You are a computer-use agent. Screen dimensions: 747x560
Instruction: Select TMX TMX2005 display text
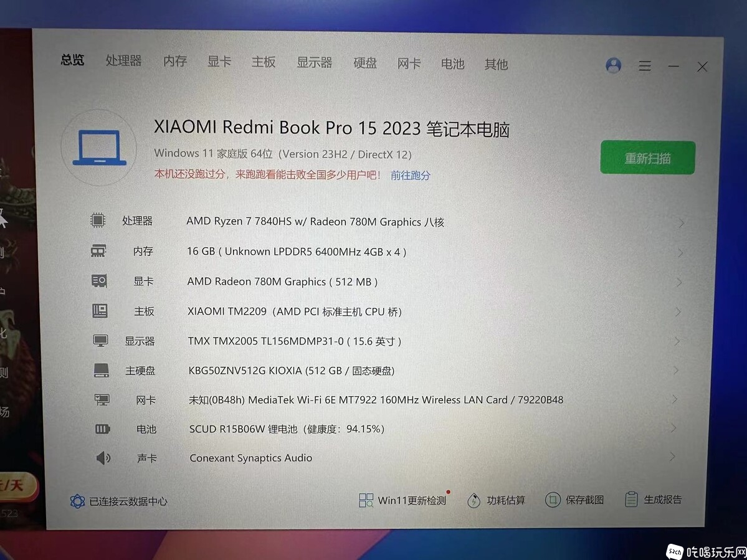click(295, 341)
